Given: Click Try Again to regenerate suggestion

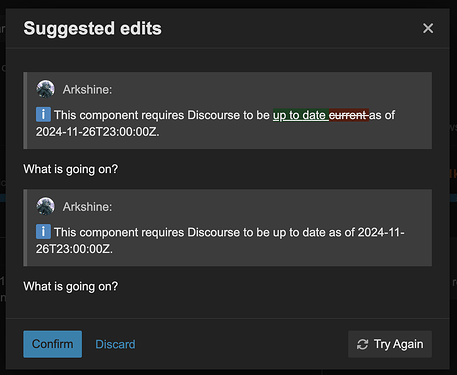Looking at the screenshot, I should (390, 344).
